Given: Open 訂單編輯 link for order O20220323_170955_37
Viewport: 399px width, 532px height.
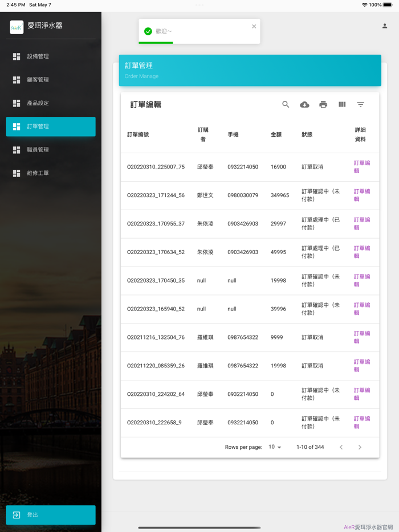Looking at the screenshot, I should 362,224.
